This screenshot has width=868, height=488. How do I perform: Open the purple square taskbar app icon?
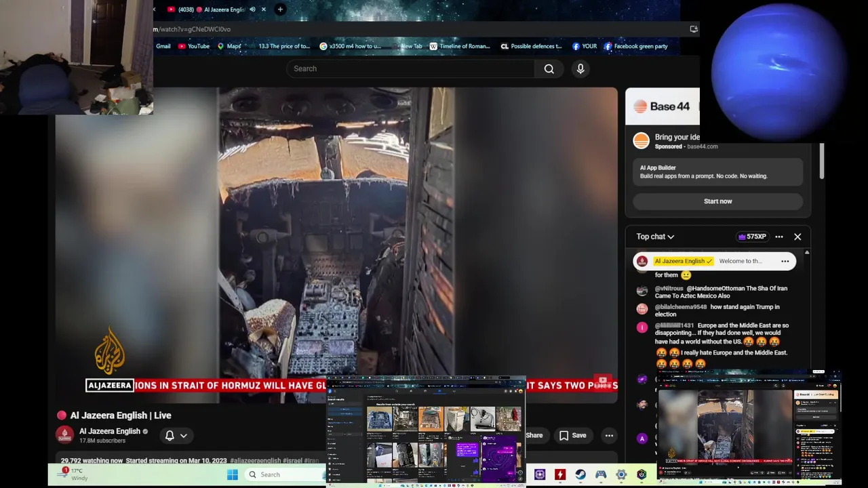click(x=540, y=474)
